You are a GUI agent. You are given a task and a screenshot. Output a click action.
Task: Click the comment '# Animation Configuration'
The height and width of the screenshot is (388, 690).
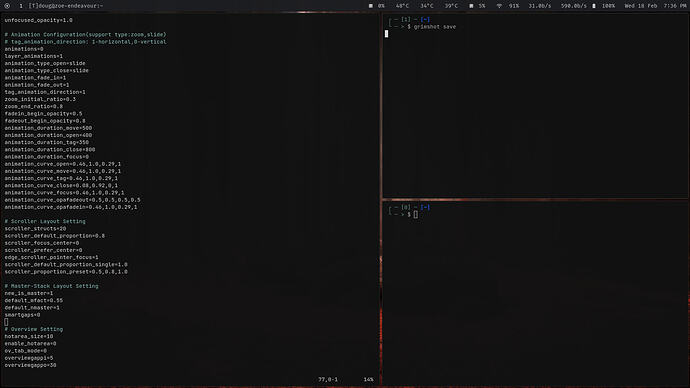pyautogui.click(x=46, y=34)
